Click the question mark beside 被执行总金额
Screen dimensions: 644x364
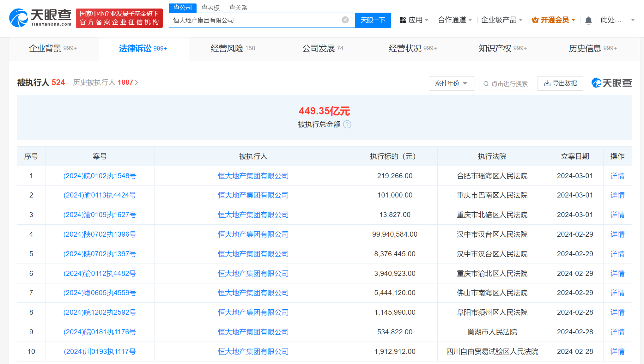click(x=348, y=124)
